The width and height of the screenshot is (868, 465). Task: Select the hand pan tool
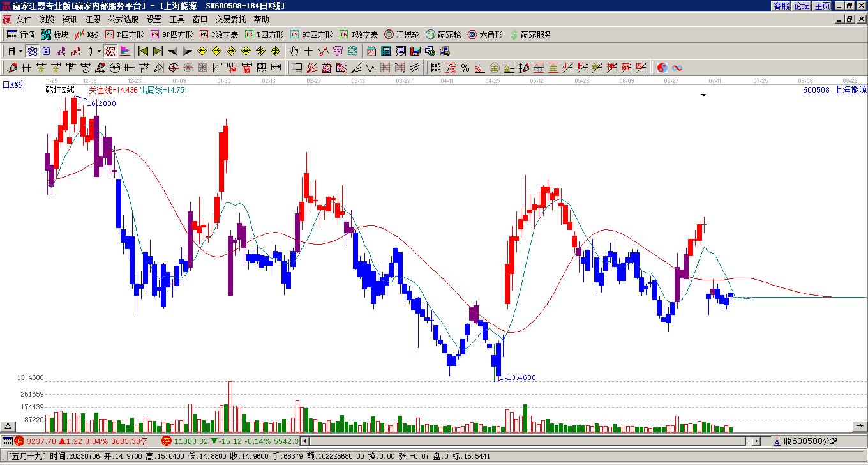click(294, 51)
